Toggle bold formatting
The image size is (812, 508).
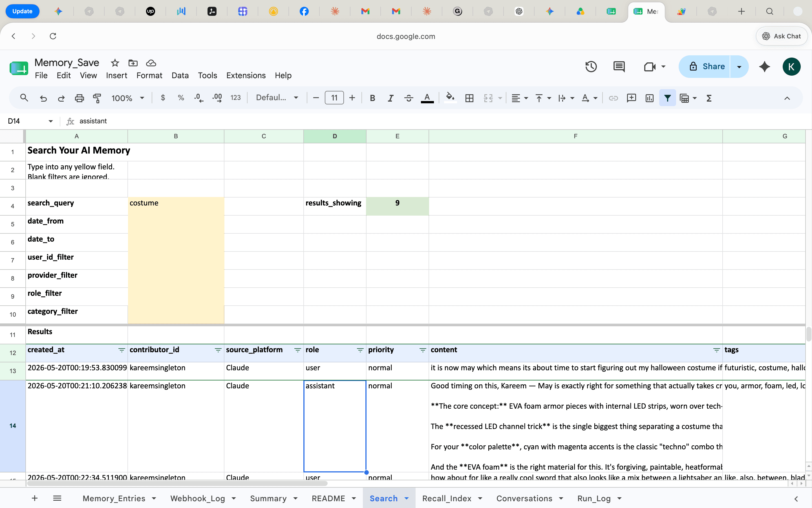click(372, 98)
